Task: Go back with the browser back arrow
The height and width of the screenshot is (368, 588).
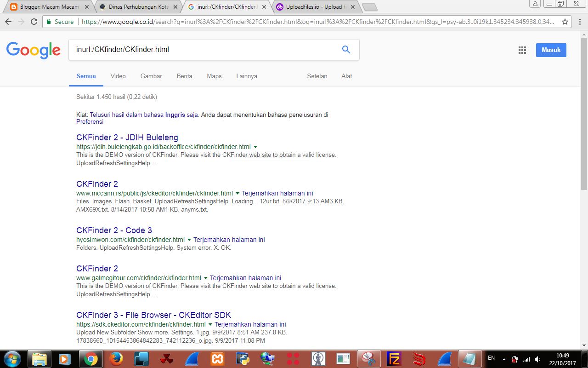Action: tap(8, 22)
